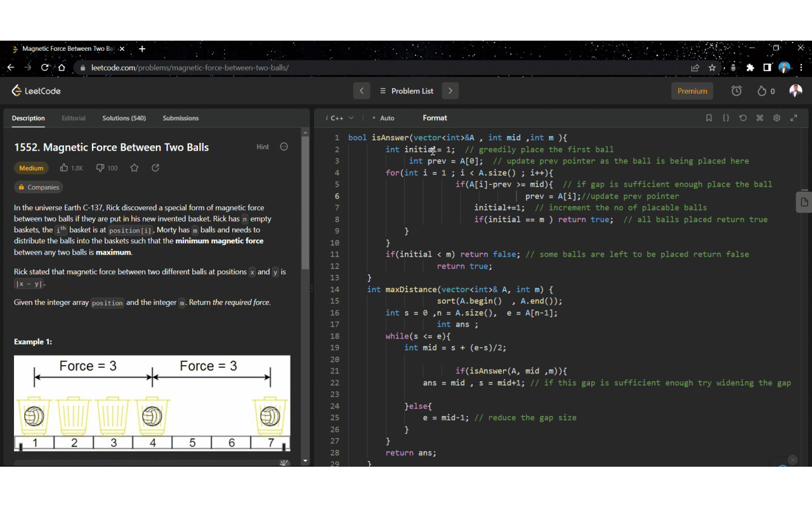The image size is (812, 508).
Task: Go to previous problem arrow
Action: coord(362,91)
